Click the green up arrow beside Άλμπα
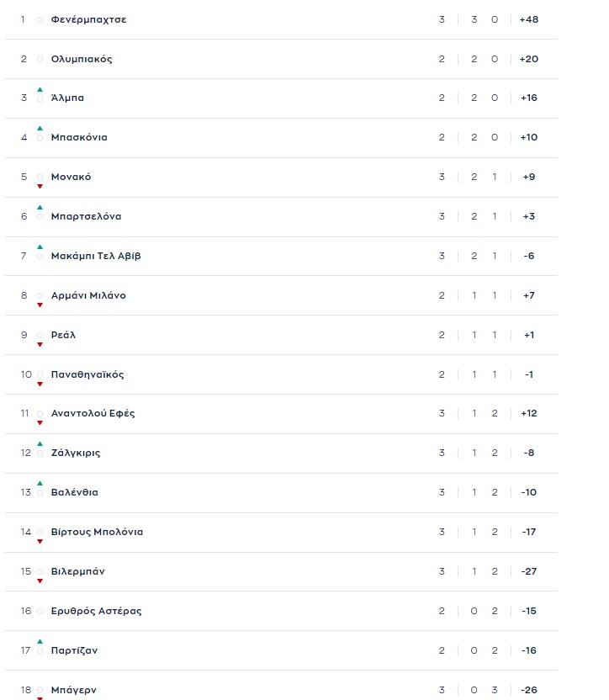This screenshot has width=609, height=700. (x=40, y=89)
